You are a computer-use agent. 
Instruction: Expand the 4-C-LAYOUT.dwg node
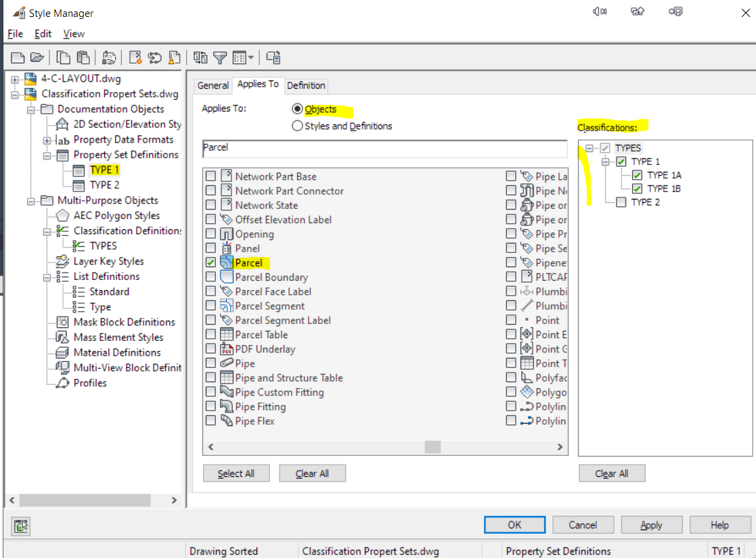tap(14, 78)
